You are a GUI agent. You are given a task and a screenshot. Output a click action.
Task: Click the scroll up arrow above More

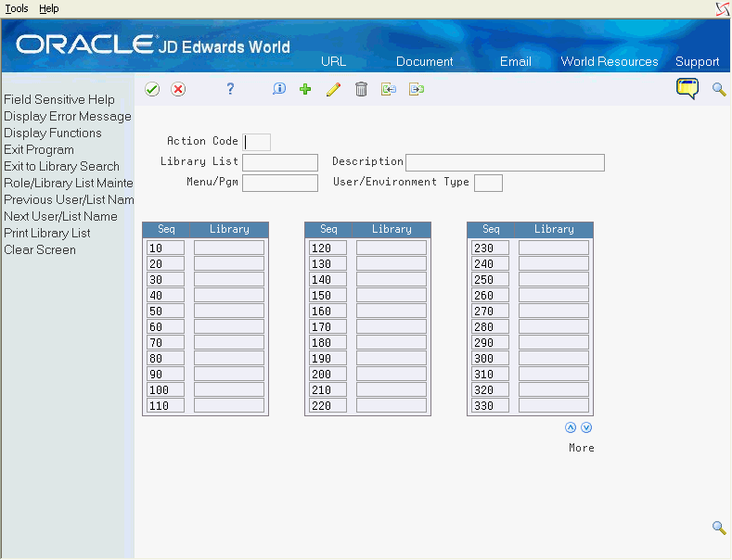point(571,427)
